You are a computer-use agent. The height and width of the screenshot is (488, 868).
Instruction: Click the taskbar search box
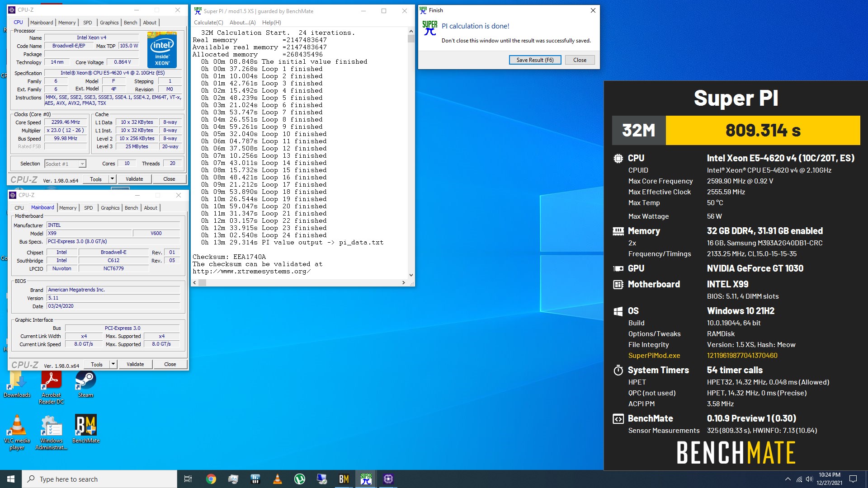99,479
